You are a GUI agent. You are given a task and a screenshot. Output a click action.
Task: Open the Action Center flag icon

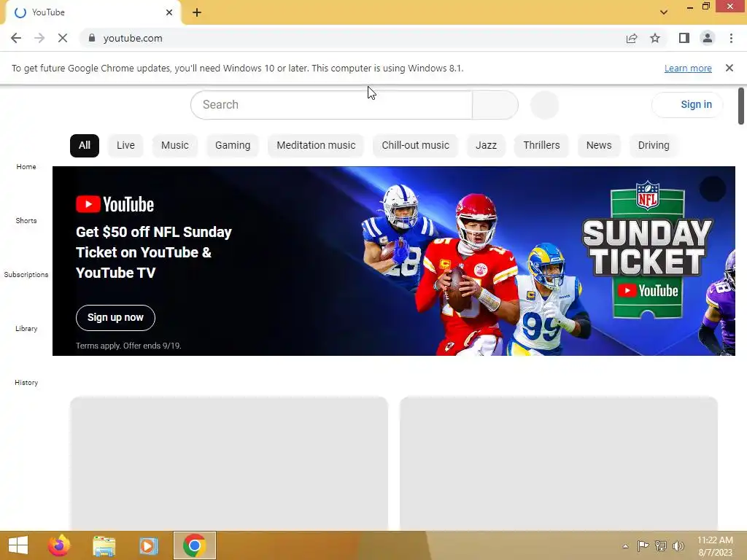tap(643, 545)
